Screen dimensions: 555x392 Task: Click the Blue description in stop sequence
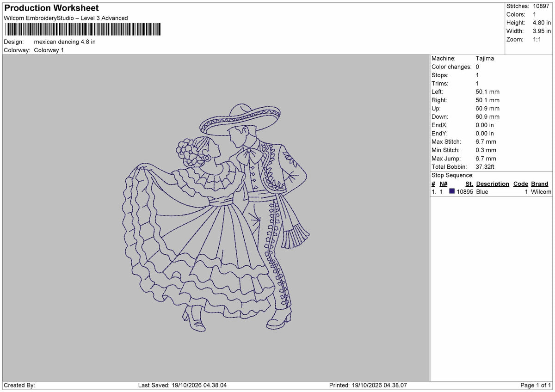click(482, 192)
